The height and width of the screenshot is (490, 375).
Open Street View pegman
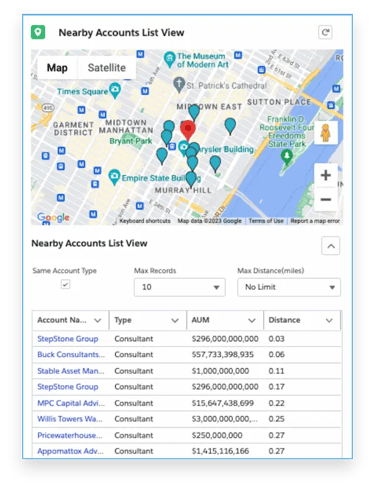[x=326, y=132]
